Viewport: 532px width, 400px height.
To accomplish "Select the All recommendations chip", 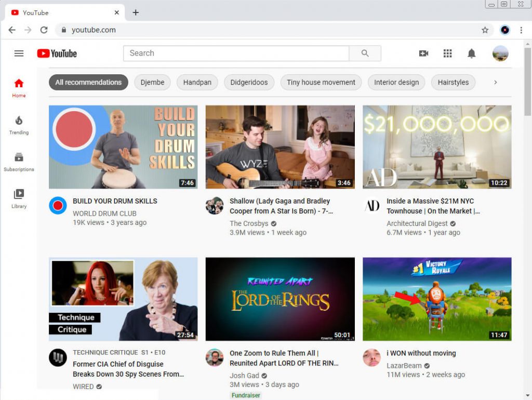I will coord(88,83).
